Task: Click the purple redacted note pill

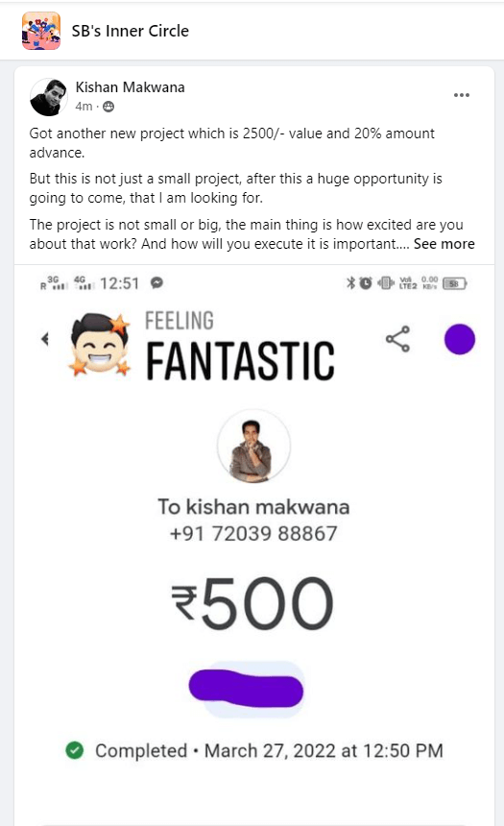Action: point(246,688)
